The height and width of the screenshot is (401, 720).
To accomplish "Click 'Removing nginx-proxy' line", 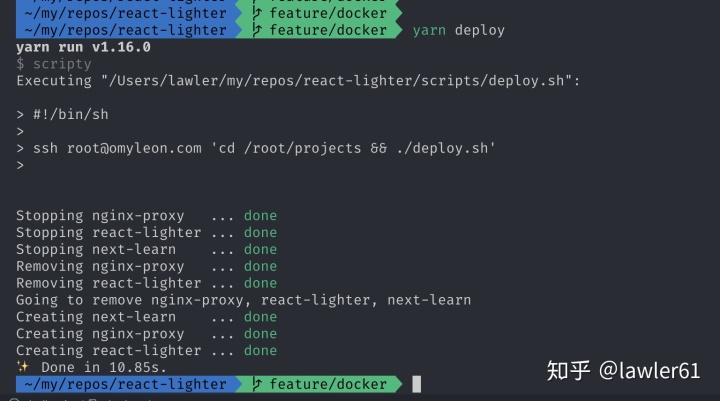I will (x=146, y=266).
